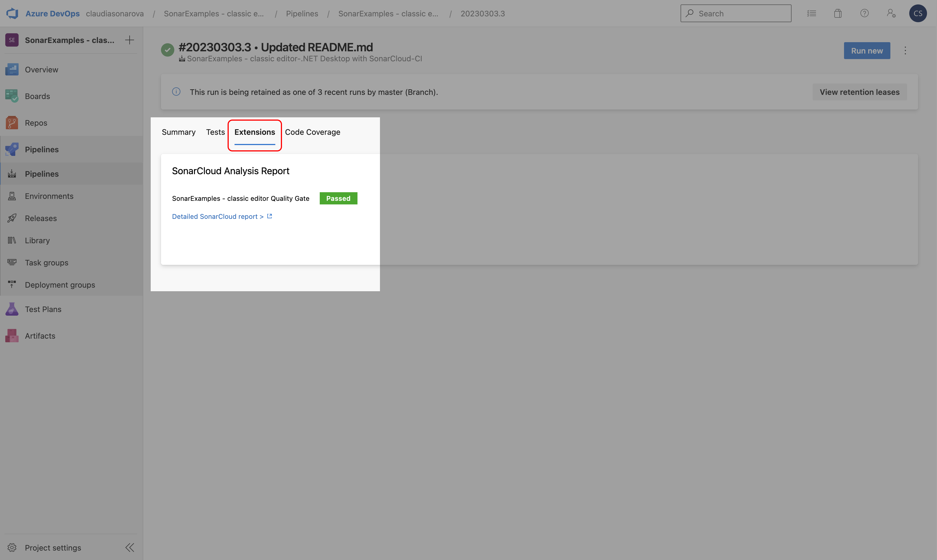Switch to the Summary tab
The image size is (937, 560).
(x=178, y=132)
